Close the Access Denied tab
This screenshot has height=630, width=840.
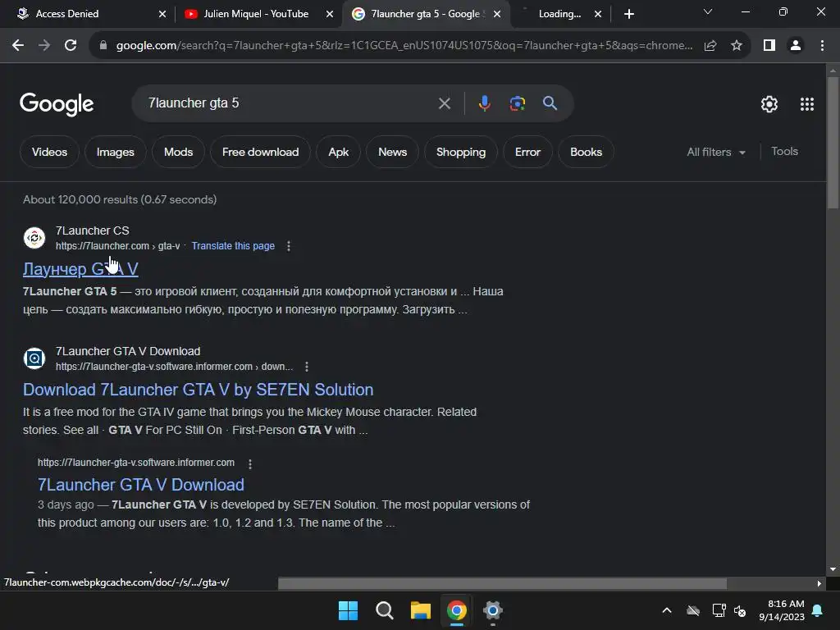(x=162, y=15)
